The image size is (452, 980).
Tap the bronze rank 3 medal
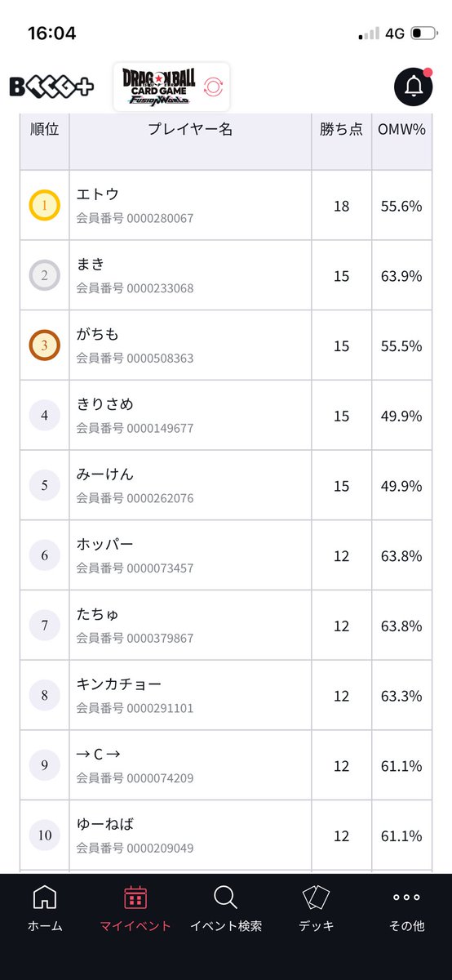coord(45,345)
